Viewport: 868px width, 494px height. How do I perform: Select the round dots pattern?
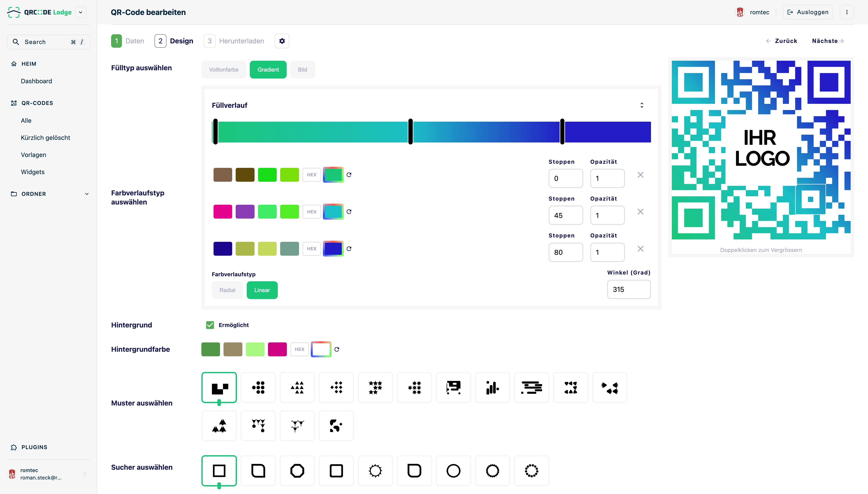point(258,388)
